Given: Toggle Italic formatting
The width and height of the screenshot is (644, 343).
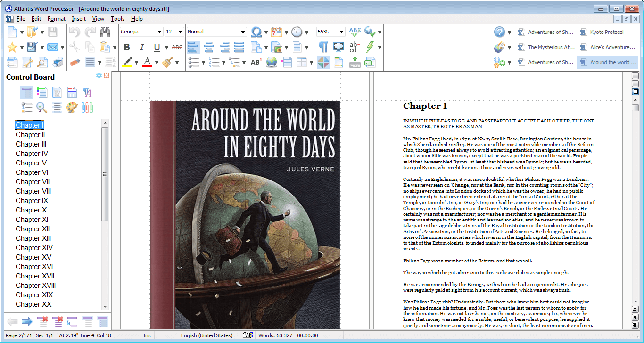Looking at the screenshot, I should 142,47.
